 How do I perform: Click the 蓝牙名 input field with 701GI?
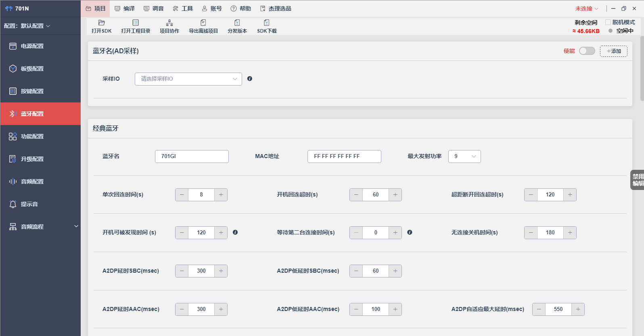(x=192, y=157)
